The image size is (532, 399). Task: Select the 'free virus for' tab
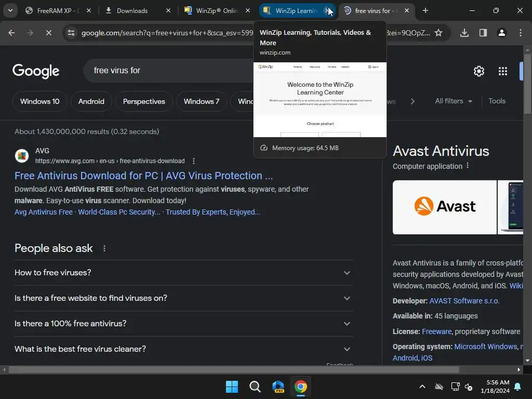pyautogui.click(x=371, y=11)
